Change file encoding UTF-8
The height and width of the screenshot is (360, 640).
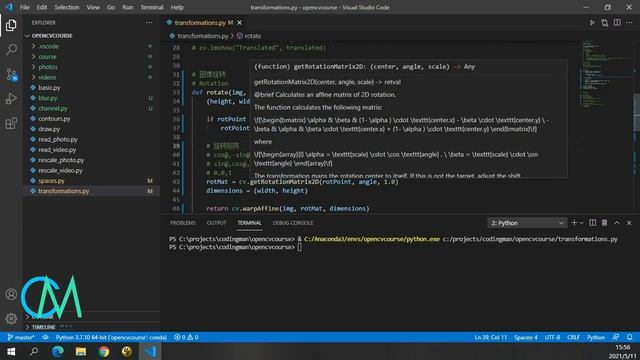point(552,337)
